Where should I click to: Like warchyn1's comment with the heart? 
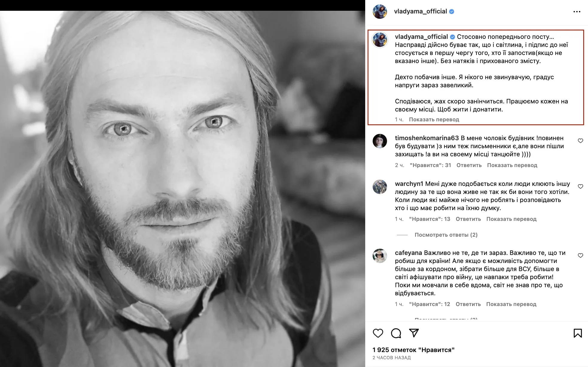pos(581,186)
